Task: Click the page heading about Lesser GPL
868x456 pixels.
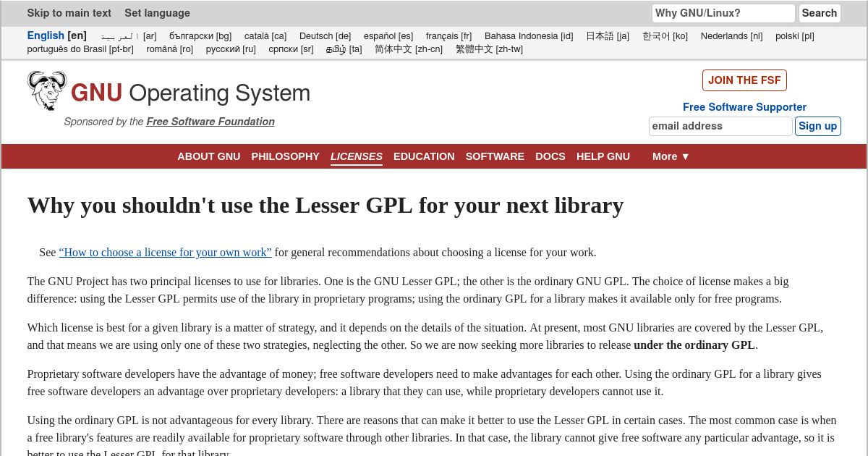Action: coord(325,206)
